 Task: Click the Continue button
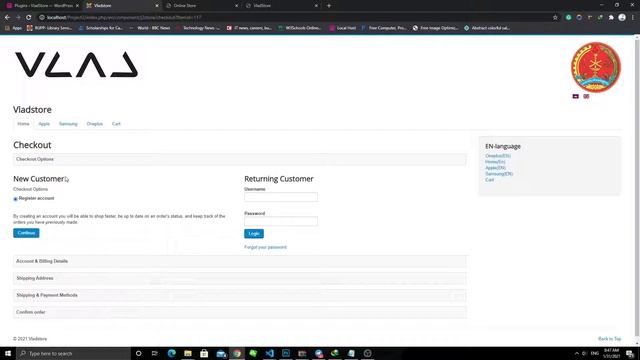click(x=26, y=233)
